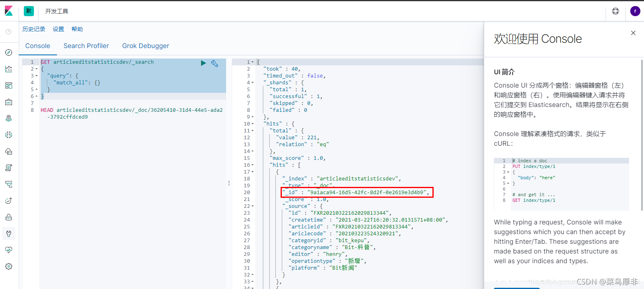
Task: Open the space selector avatar
Action: click(x=29, y=11)
